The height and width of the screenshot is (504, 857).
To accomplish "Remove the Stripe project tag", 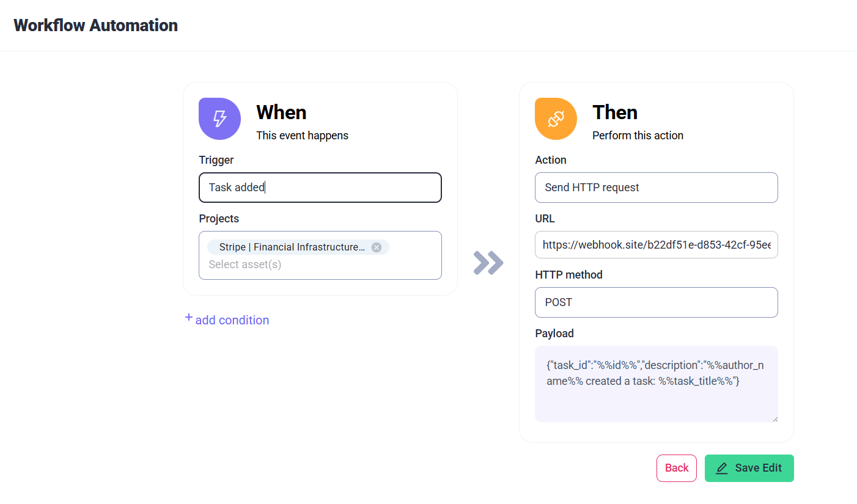I will click(x=377, y=247).
